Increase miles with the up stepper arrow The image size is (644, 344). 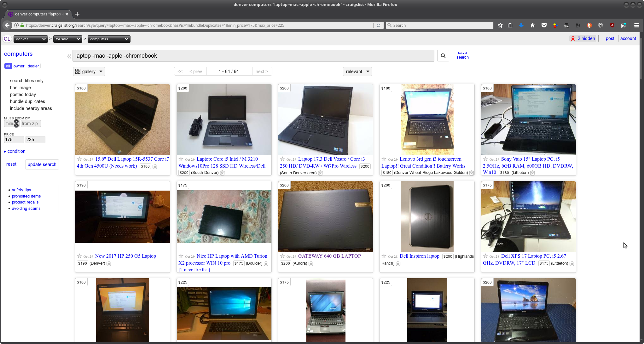tap(16, 121)
